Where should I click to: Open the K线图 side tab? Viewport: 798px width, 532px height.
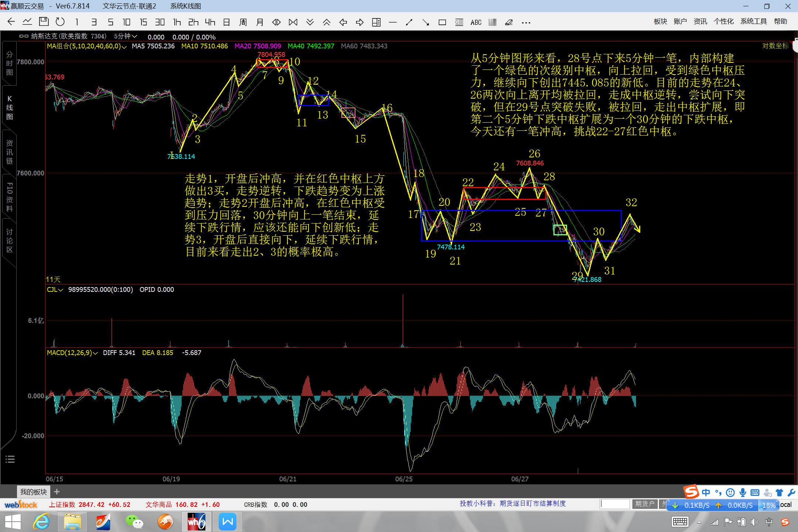click(10, 108)
